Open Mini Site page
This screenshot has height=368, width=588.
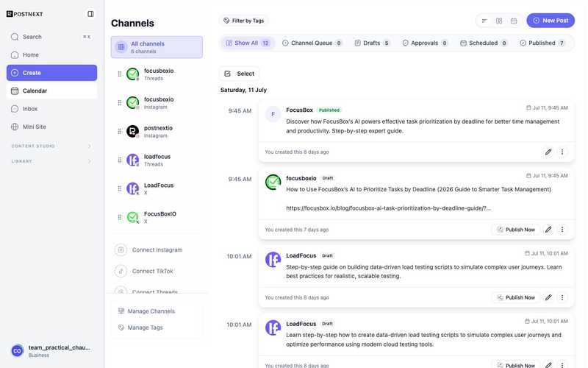click(51, 127)
